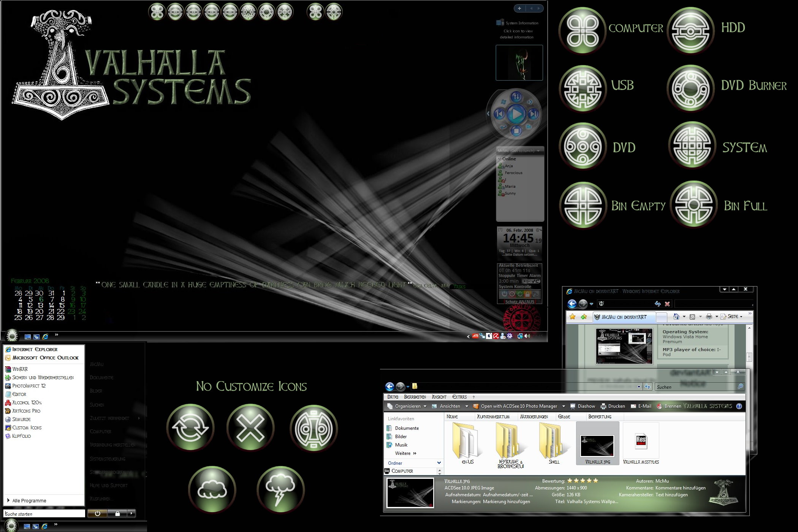798x532 pixels.
Task: Open the Datei menu in Explorer
Action: 393,397
